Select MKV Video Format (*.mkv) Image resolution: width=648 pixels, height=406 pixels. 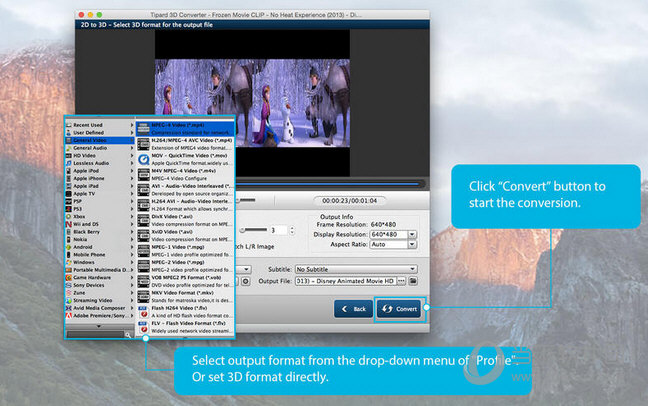click(x=186, y=296)
